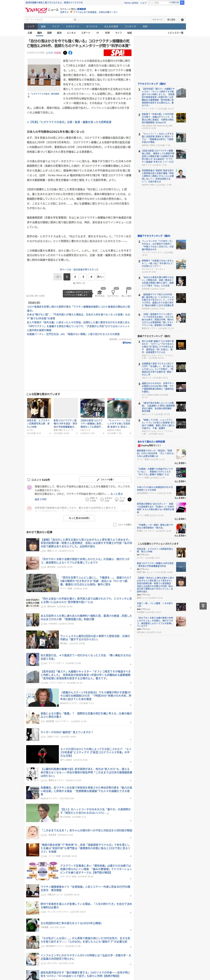Open related link about コロナ後遺症を診察し続けた医師
This screenshot has width=210, height=980.
78,308
